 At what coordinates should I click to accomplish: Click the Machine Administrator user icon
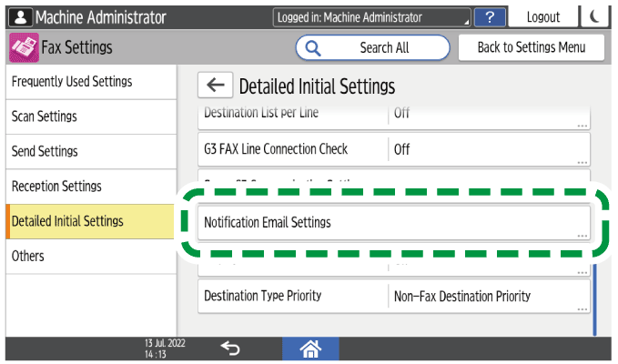(20, 17)
